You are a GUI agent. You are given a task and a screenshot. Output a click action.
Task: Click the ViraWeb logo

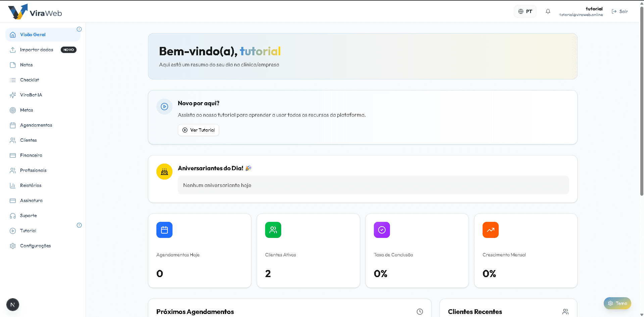[35, 12]
